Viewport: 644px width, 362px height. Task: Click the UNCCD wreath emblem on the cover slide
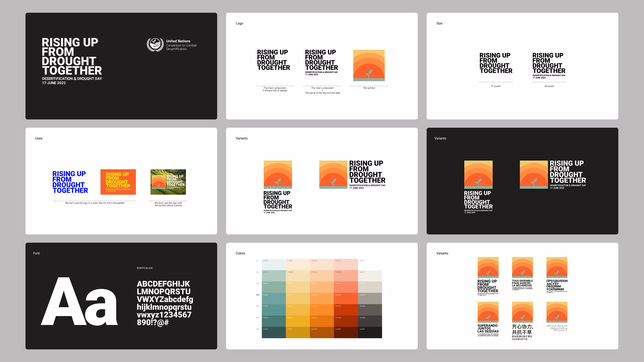pyautogui.click(x=155, y=45)
